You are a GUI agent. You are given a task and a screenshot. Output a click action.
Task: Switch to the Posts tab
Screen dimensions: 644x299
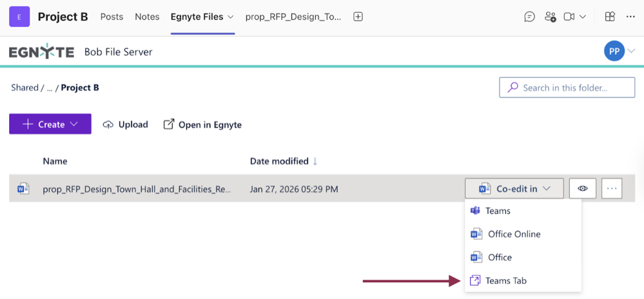point(112,17)
